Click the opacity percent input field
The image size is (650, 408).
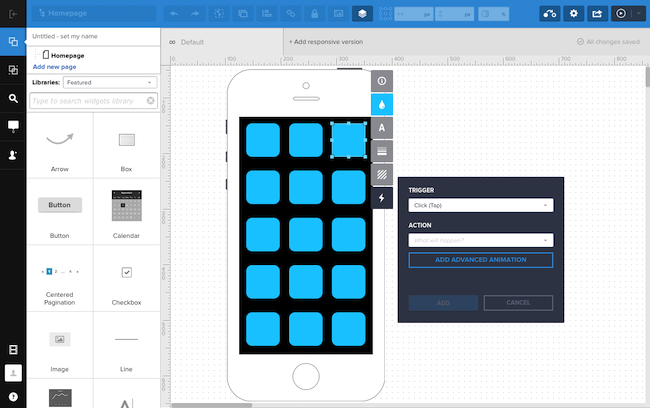click(x=493, y=14)
